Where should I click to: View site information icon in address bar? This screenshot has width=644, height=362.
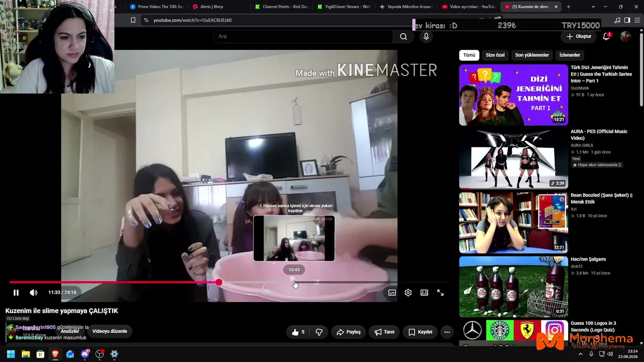(146, 20)
